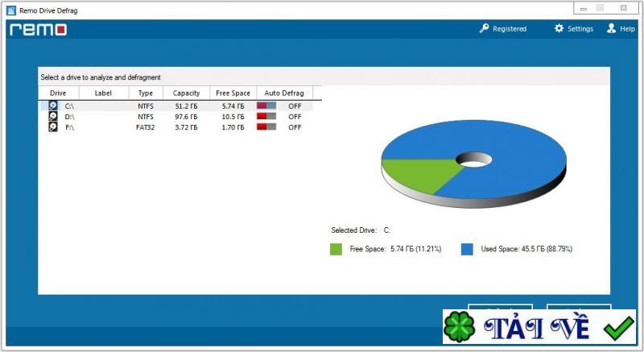This screenshot has height=352, width=644.
Task: Click the F:\ drive disk icon
Action: click(53, 127)
